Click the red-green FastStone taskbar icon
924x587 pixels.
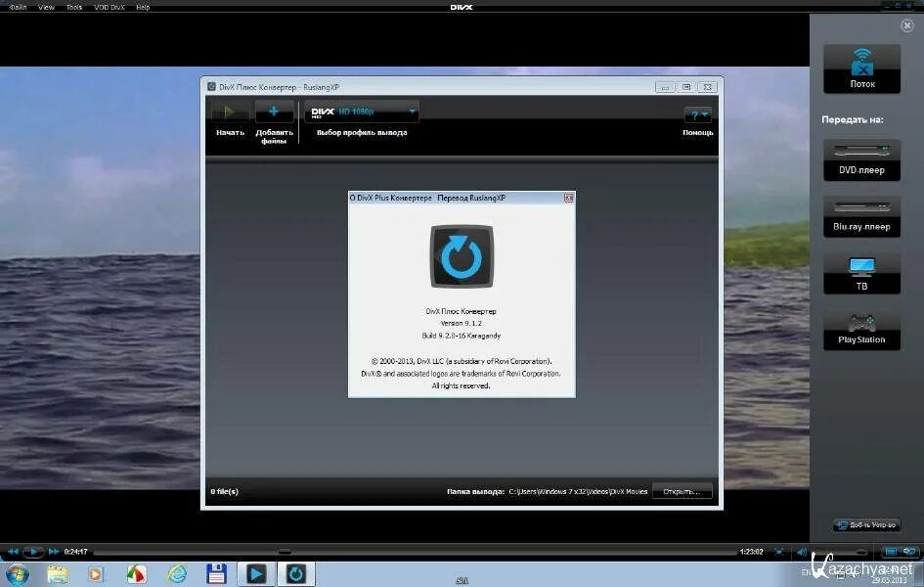(137, 574)
